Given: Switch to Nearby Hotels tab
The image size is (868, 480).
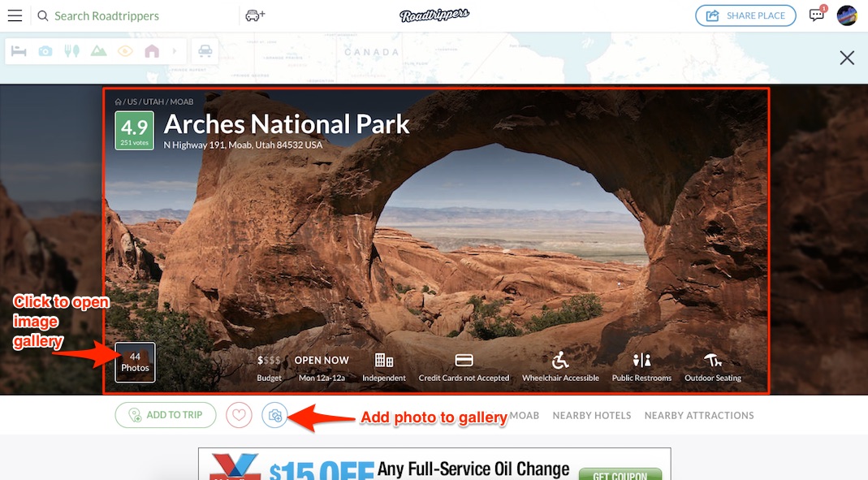Looking at the screenshot, I should coord(592,415).
